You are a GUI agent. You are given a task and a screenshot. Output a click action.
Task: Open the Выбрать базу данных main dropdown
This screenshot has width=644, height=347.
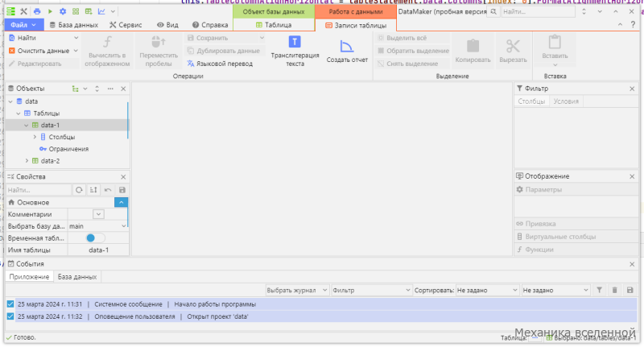tap(97, 226)
